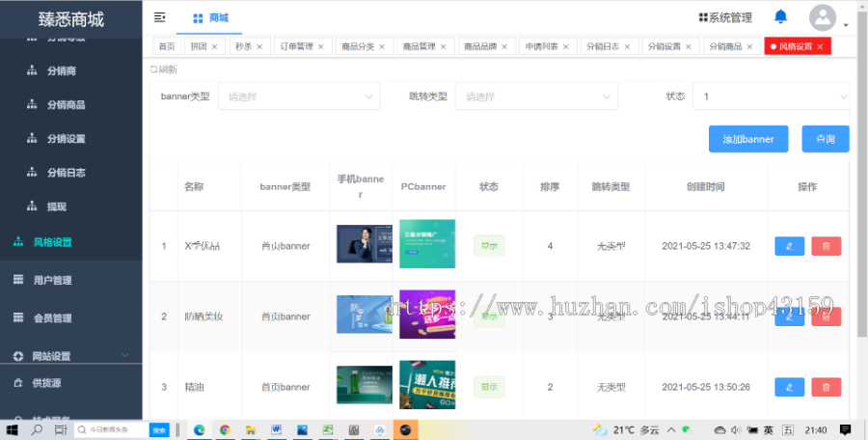The height and width of the screenshot is (440, 868).
Task: Launch Chrome from the taskbar
Action: [225, 429]
